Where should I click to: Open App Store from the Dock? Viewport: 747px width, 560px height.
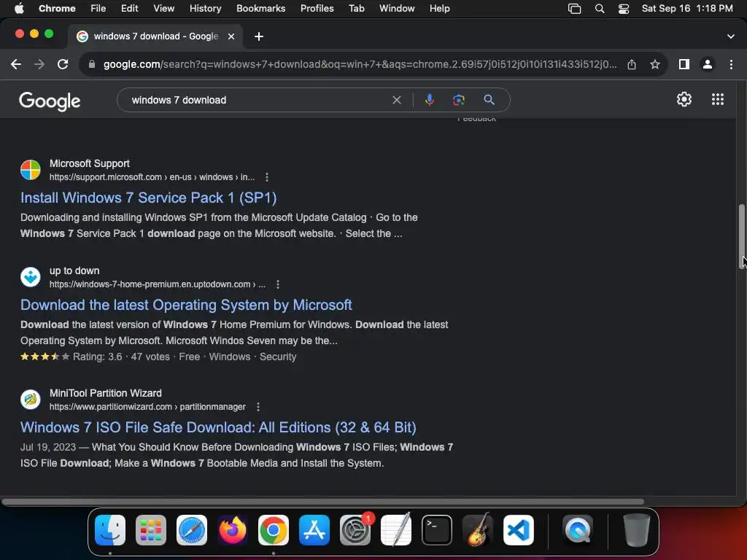(314, 530)
